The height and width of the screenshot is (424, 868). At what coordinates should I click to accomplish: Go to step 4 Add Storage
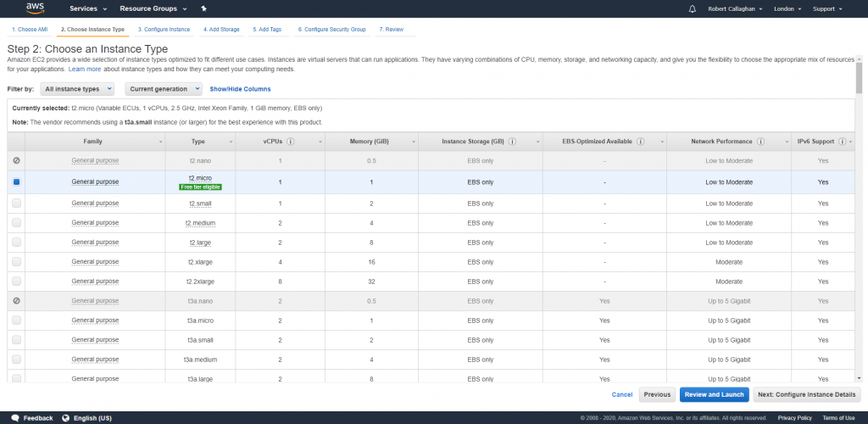tap(221, 30)
